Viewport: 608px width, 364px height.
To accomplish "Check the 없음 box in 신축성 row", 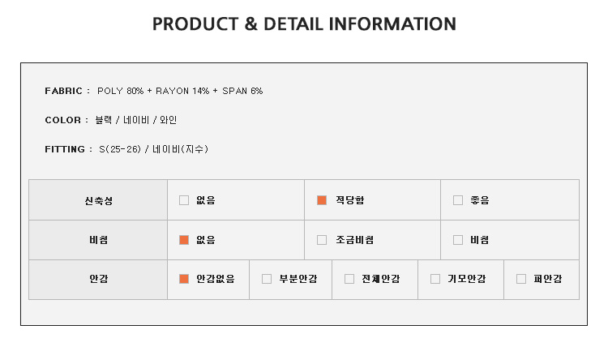I will tap(184, 200).
